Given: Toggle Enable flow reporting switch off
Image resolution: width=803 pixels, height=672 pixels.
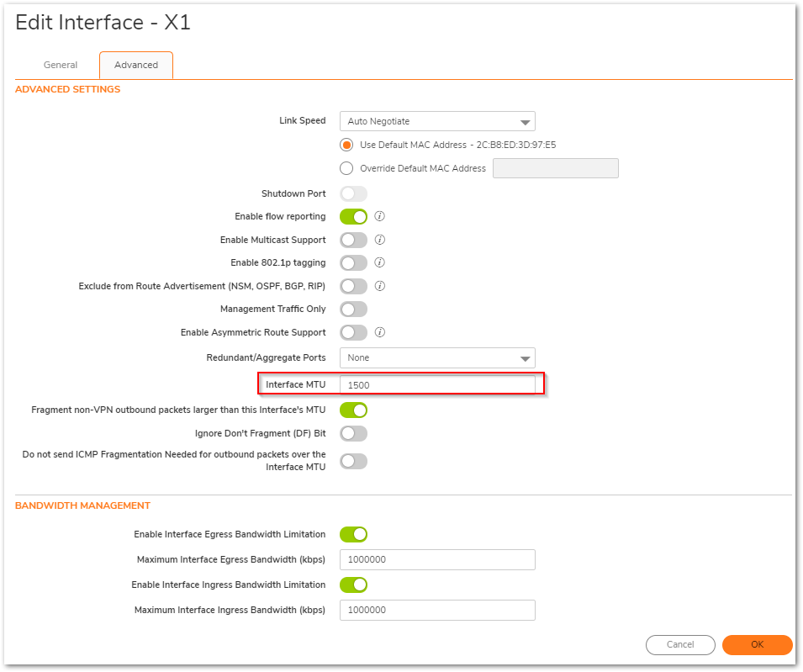Looking at the screenshot, I should 353,217.
